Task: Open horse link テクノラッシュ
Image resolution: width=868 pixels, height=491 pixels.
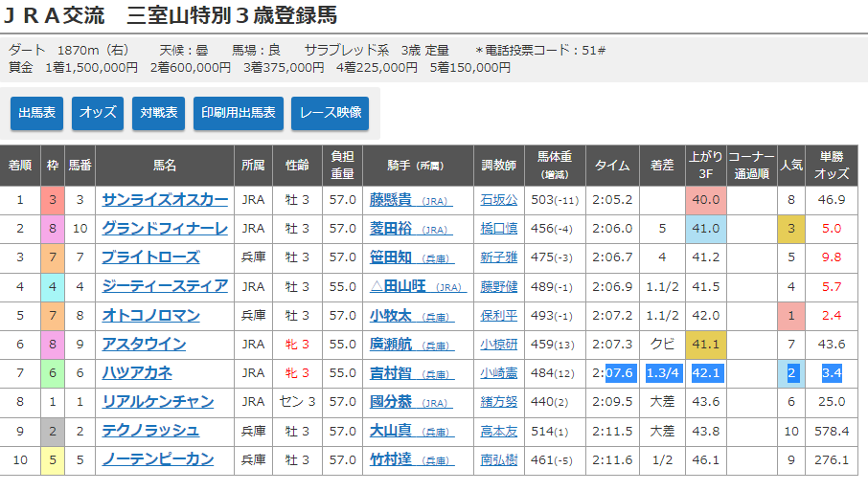Action: (150, 431)
